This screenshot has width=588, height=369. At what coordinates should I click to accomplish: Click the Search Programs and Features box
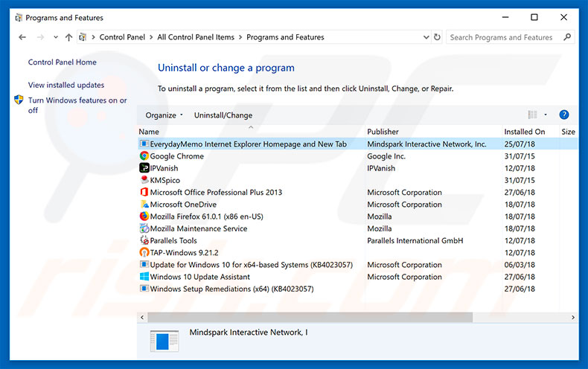point(506,37)
